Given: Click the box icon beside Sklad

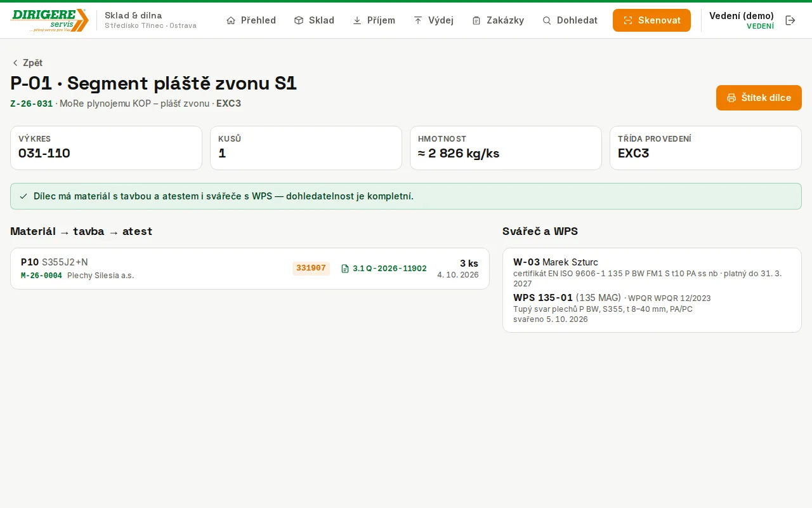Looking at the screenshot, I should click(x=299, y=20).
